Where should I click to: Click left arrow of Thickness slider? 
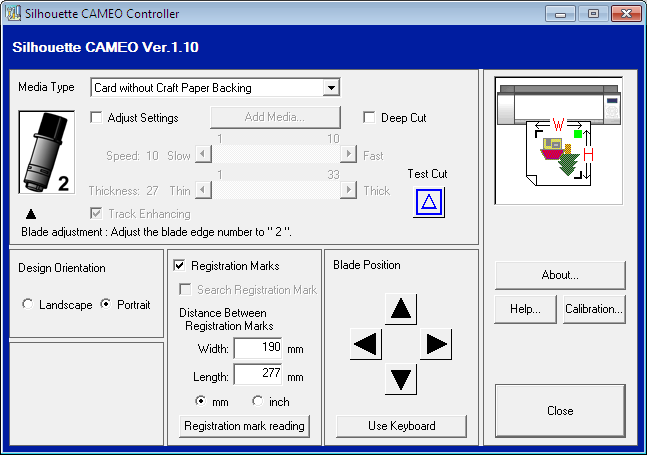(x=203, y=190)
